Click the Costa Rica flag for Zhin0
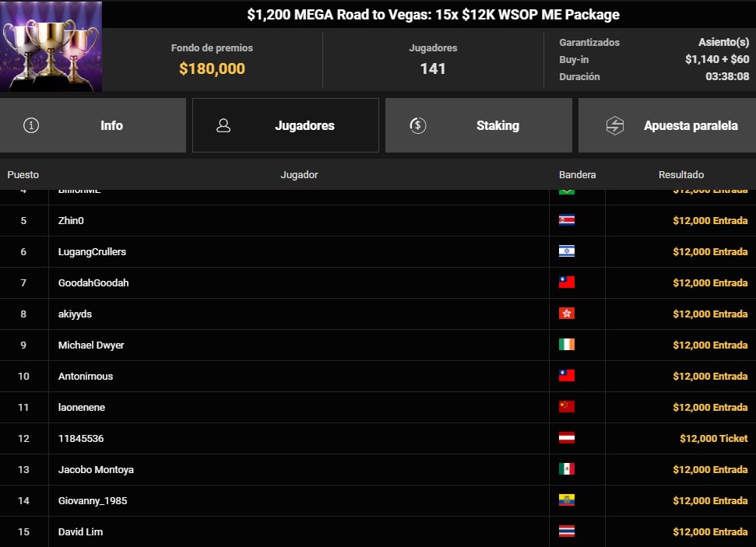Screen dimensions: 756x547 567,220
